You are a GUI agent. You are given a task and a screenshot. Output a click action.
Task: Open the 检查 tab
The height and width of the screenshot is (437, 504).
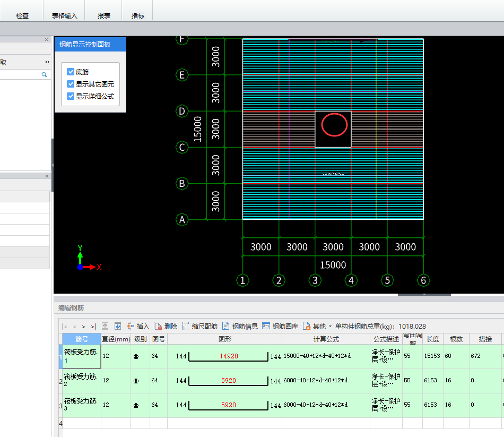pos(22,15)
